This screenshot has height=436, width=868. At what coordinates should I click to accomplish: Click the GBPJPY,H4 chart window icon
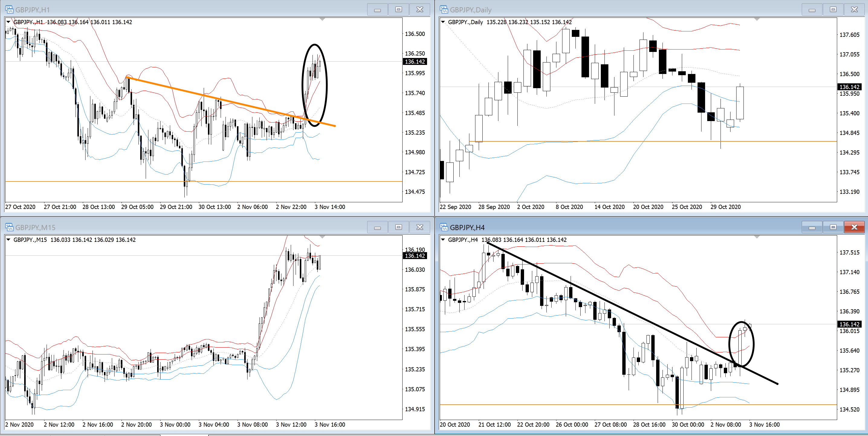click(x=444, y=227)
